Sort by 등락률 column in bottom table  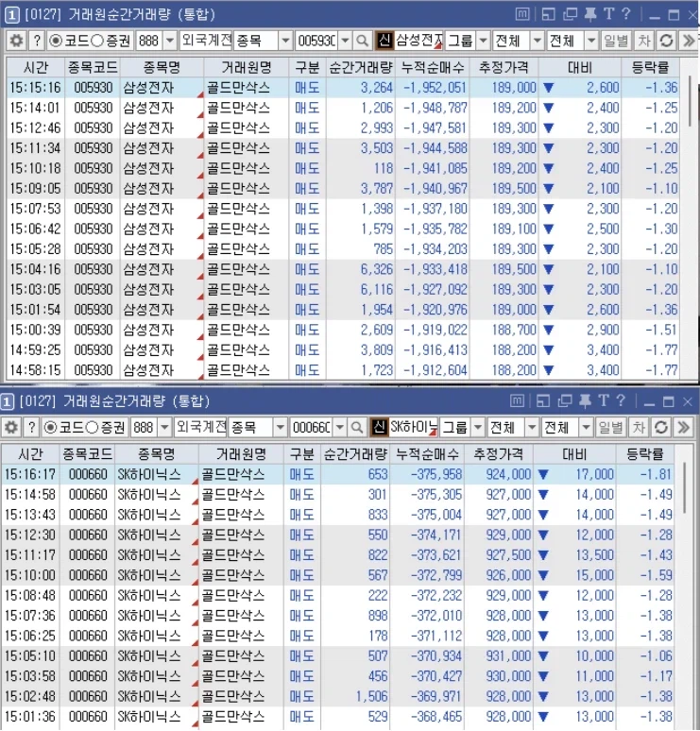coord(644,454)
